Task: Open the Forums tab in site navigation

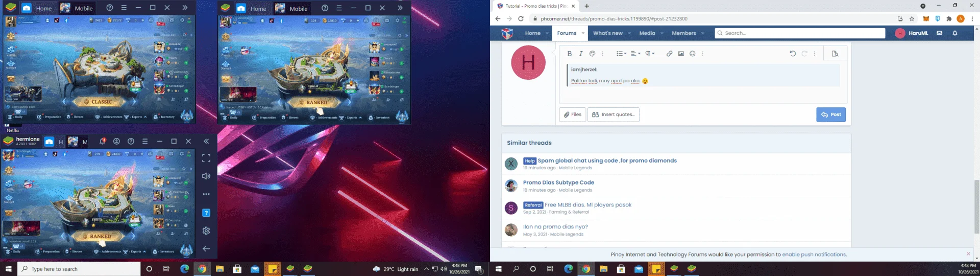Action: 567,33
